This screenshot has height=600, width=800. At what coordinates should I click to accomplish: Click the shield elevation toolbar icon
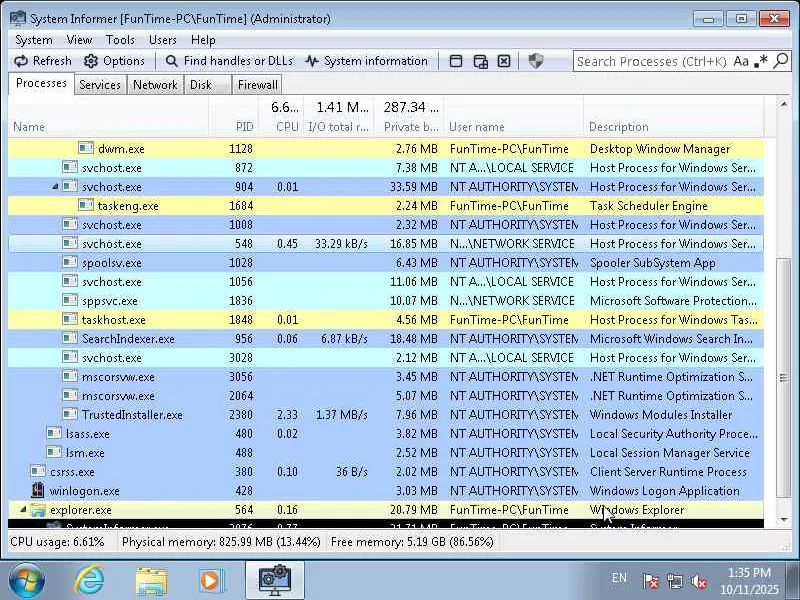point(536,61)
